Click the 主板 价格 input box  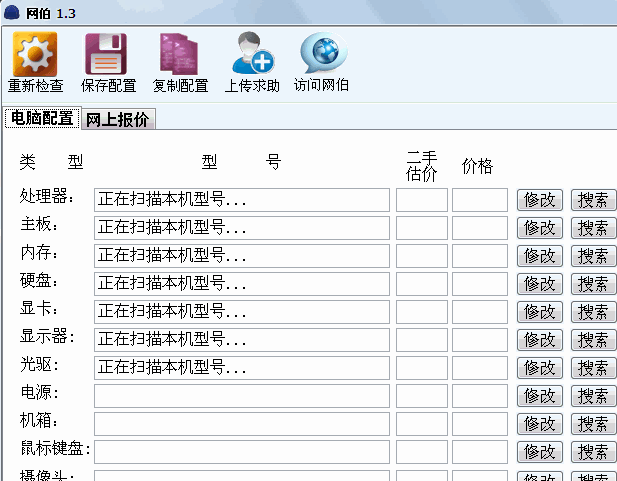click(x=479, y=228)
